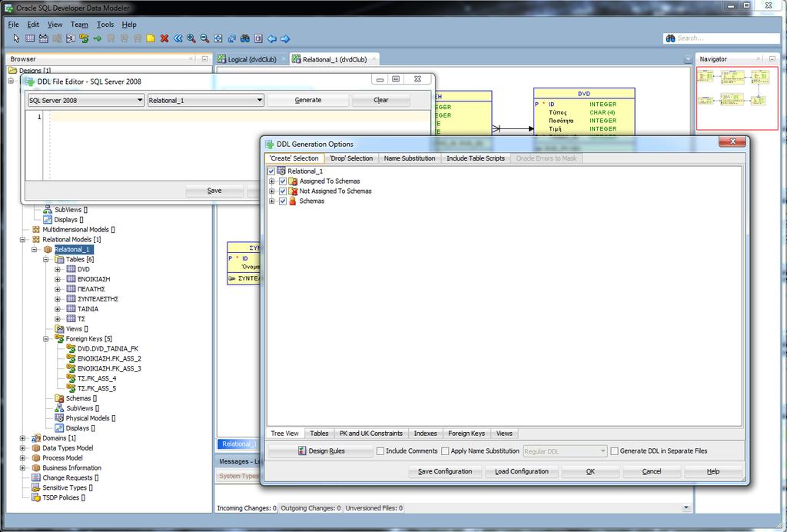Collapse the Tables [6] node in Browser
This screenshot has width=787, height=532.
[46, 260]
